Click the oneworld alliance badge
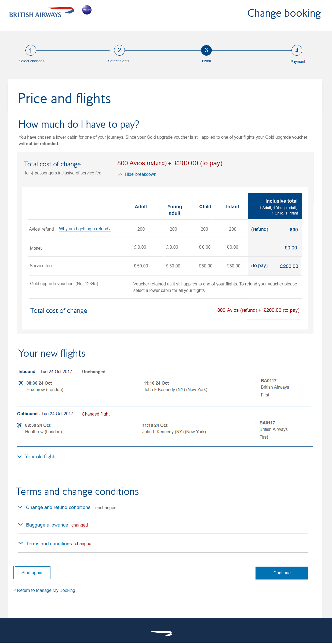332x644 pixels. click(87, 10)
